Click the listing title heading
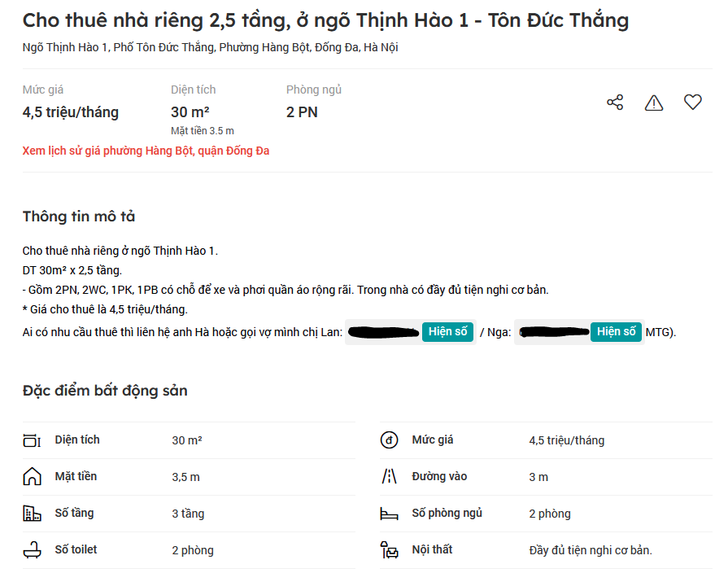The image size is (728, 573). 325,20
